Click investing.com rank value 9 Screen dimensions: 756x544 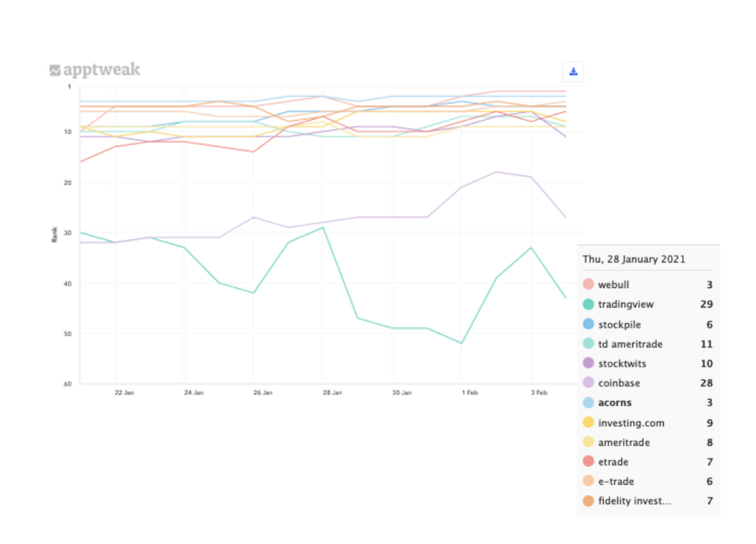pos(710,423)
